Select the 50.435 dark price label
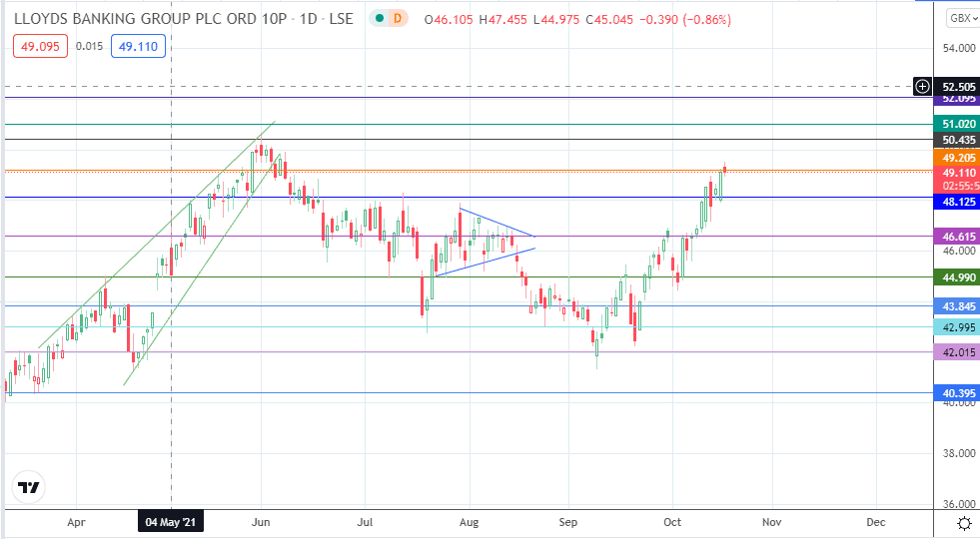Image resolution: width=980 pixels, height=539 pixels. [x=957, y=140]
